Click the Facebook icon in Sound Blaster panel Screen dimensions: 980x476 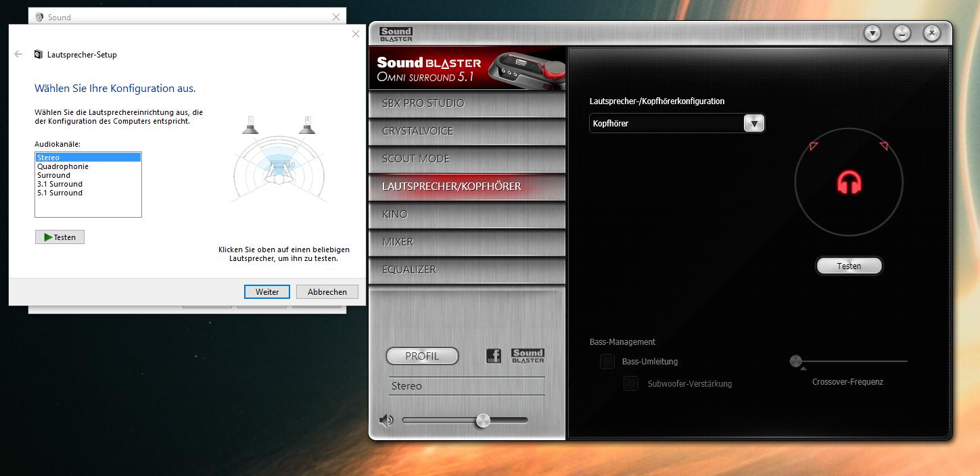click(494, 356)
